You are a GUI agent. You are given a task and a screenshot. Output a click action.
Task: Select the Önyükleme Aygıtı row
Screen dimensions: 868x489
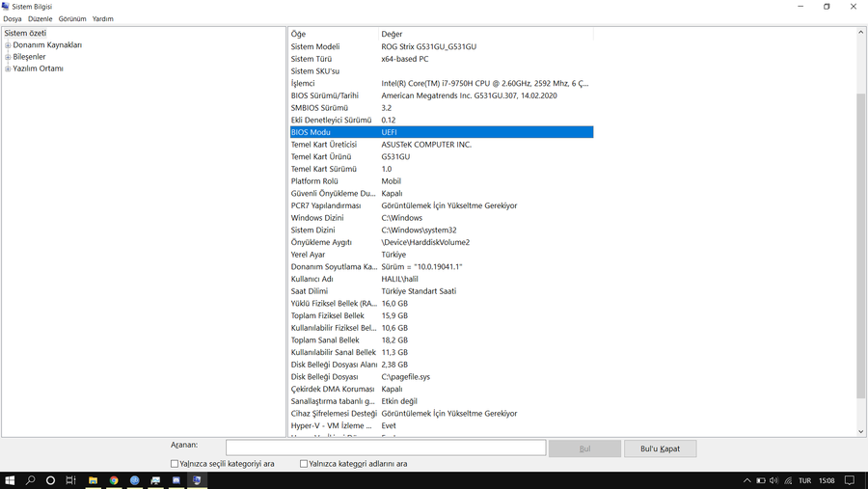[441, 242]
